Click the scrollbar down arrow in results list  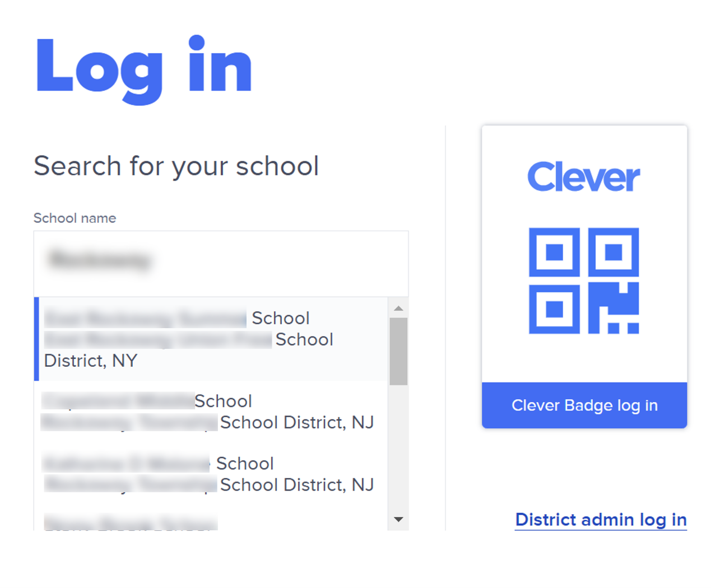pyautogui.click(x=398, y=520)
